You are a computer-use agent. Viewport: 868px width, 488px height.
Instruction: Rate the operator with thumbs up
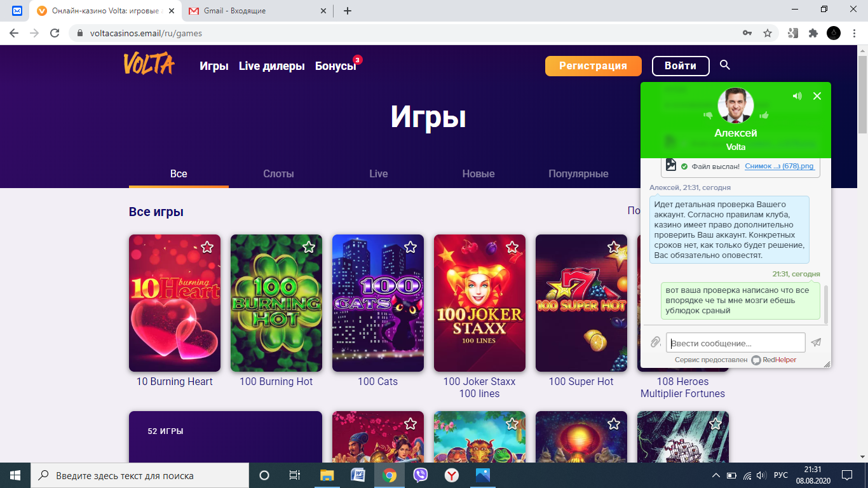[x=764, y=115]
